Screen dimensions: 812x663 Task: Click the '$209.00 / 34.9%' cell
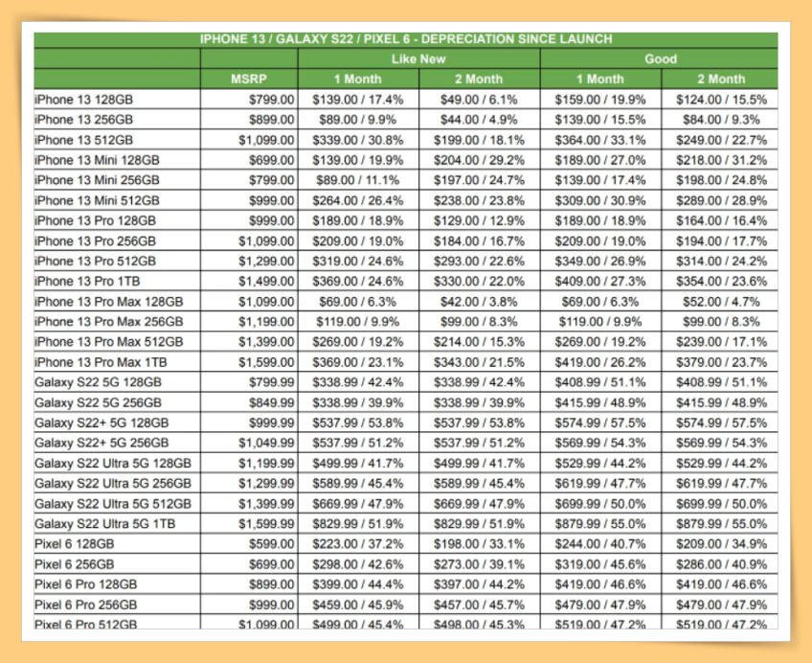tap(721, 544)
